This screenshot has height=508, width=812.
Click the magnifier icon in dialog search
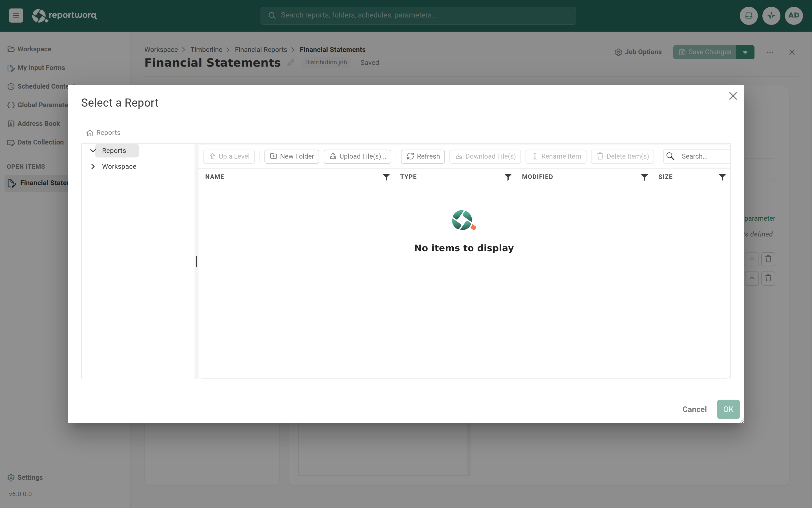click(x=670, y=156)
